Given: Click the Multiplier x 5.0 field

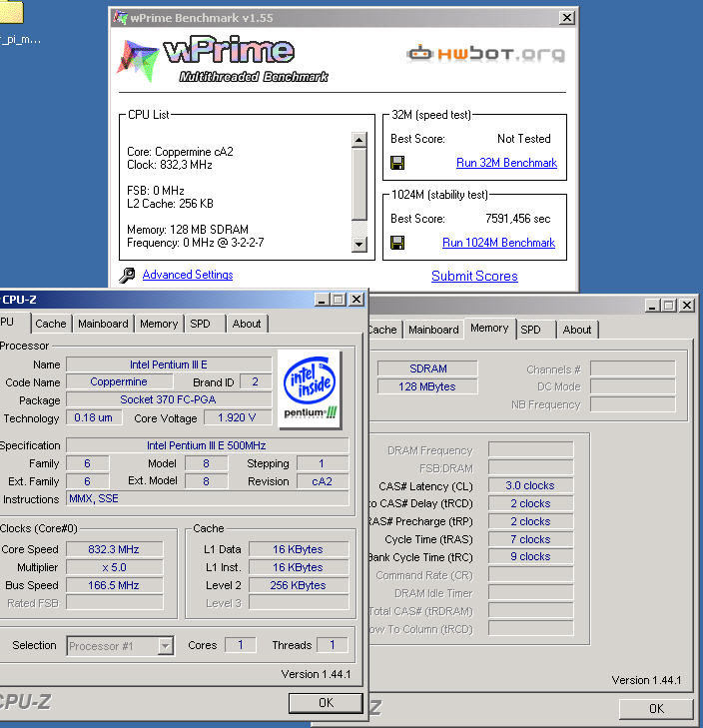Looking at the screenshot, I should coord(114,567).
